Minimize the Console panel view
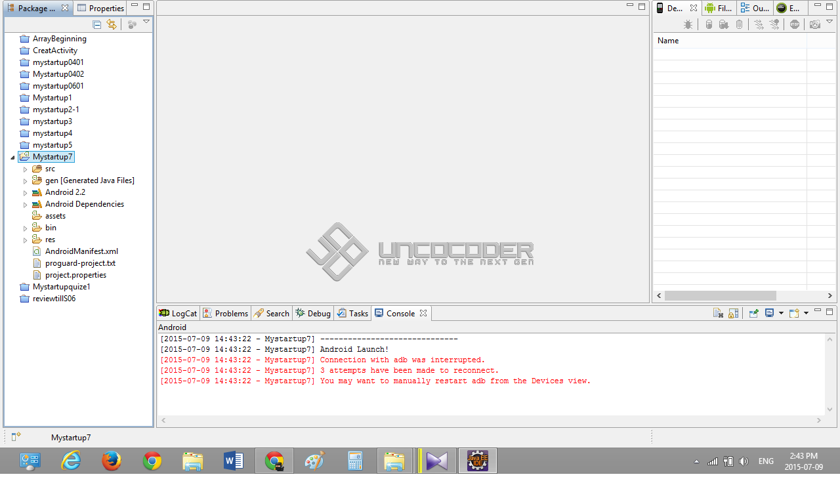This screenshot has width=840, height=504. coord(818,311)
